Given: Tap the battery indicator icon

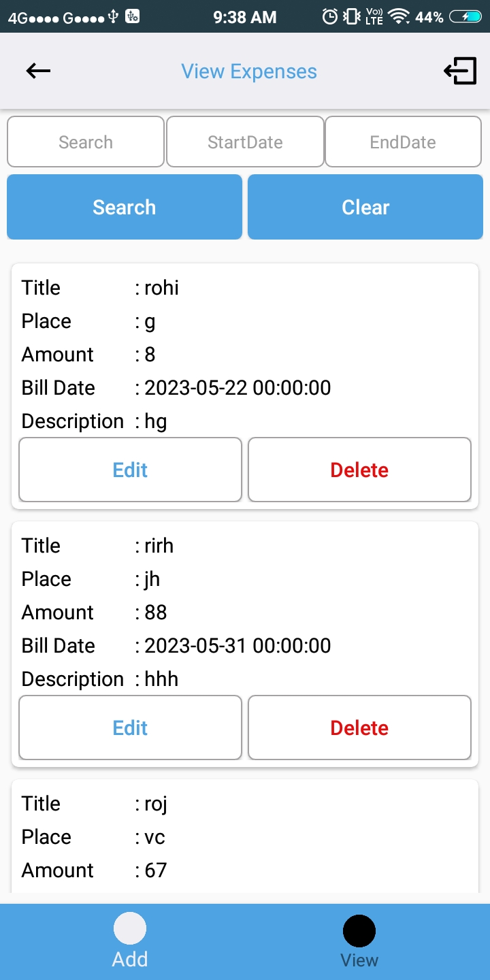Looking at the screenshot, I should tap(465, 17).
